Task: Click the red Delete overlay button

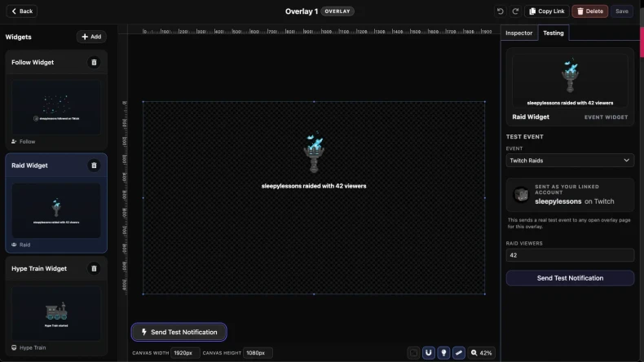Action: pyautogui.click(x=589, y=11)
